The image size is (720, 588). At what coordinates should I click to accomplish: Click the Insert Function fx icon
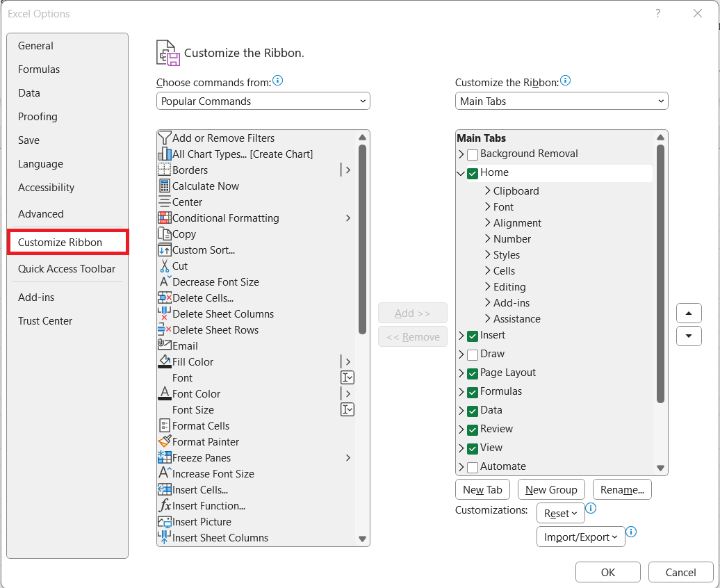pyautogui.click(x=165, y=505)
